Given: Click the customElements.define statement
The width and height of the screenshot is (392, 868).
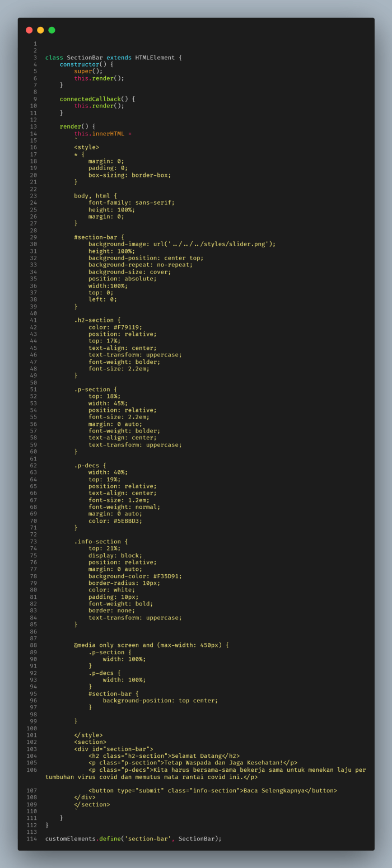Looking at the screenshot, I should pyautogui.click(x=133, y=839).
